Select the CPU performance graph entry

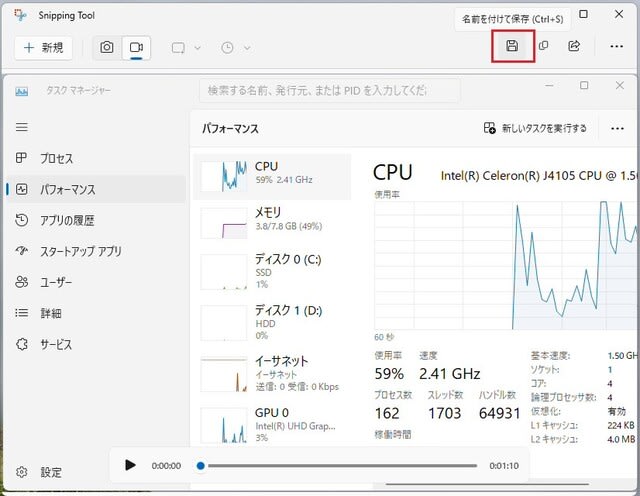[272, 176]
